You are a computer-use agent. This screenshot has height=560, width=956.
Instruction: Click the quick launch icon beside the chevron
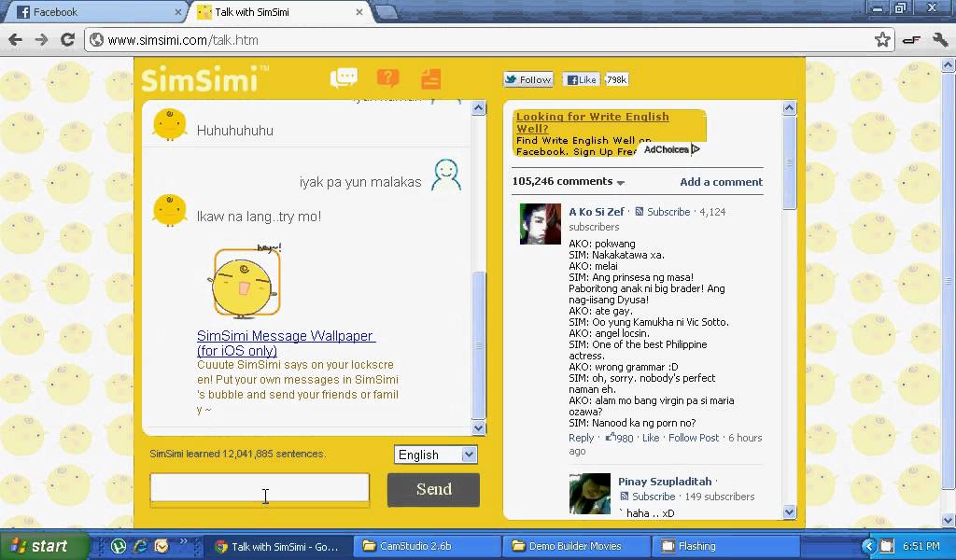coord(162,546)
